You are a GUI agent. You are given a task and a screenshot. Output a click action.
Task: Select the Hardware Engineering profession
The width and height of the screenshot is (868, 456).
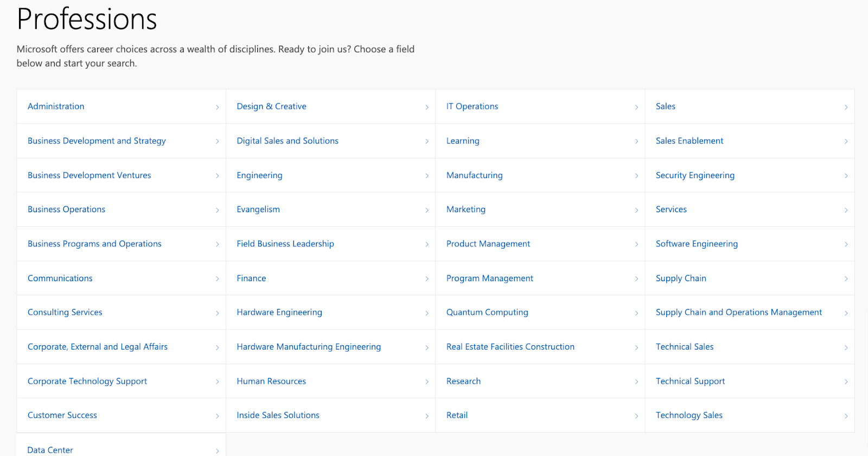pyautogui.click(x=279, y=312)
